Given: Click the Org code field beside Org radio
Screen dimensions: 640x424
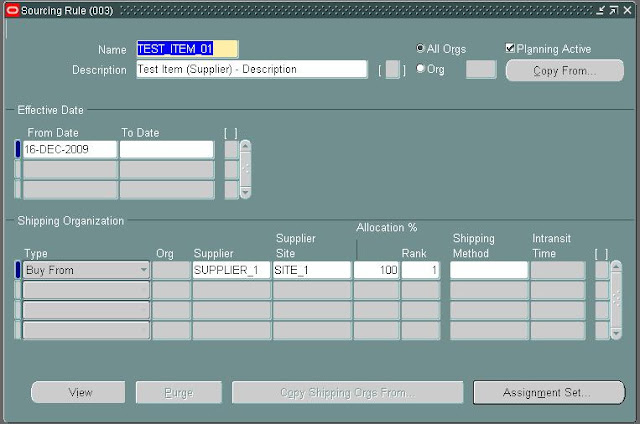Looking at the screenshot, I should [481, 69].
